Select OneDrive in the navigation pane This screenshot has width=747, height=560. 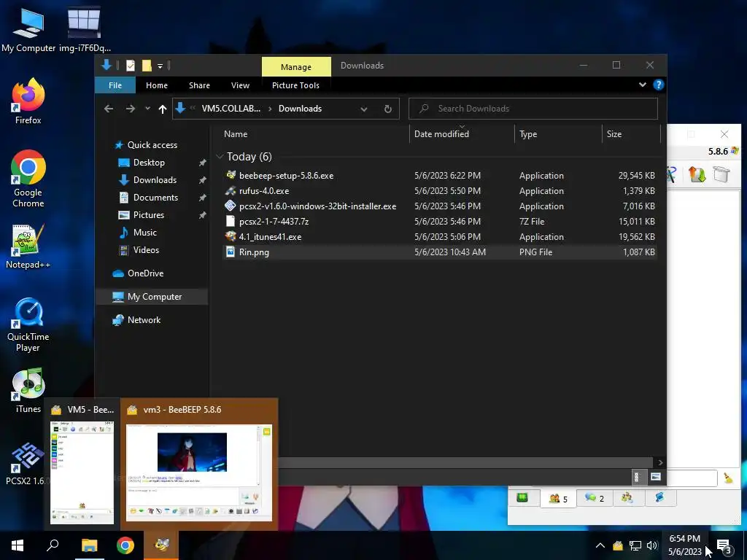tap(145, 273)
